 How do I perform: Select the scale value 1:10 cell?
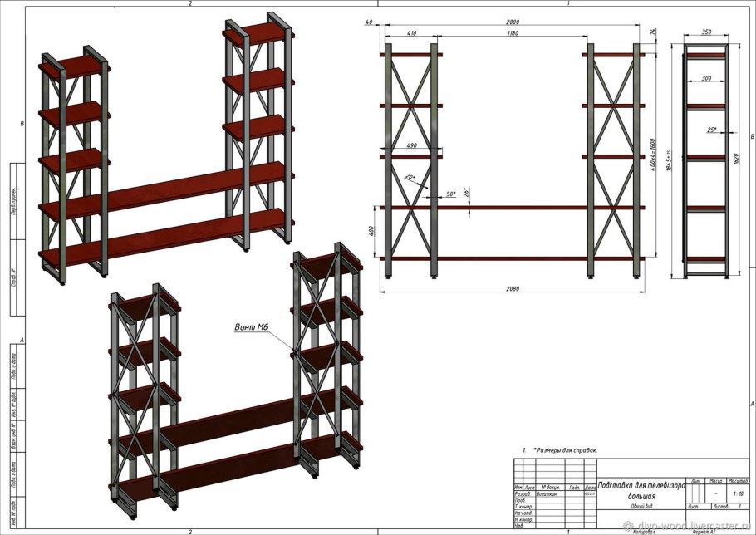pyautogui.click(x=736, y=493)
